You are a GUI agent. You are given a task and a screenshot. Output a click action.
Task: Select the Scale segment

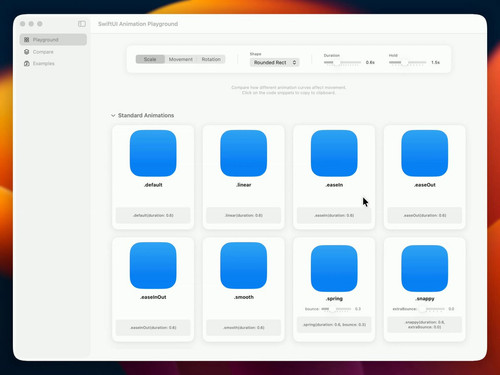click(x=150, y=59)
